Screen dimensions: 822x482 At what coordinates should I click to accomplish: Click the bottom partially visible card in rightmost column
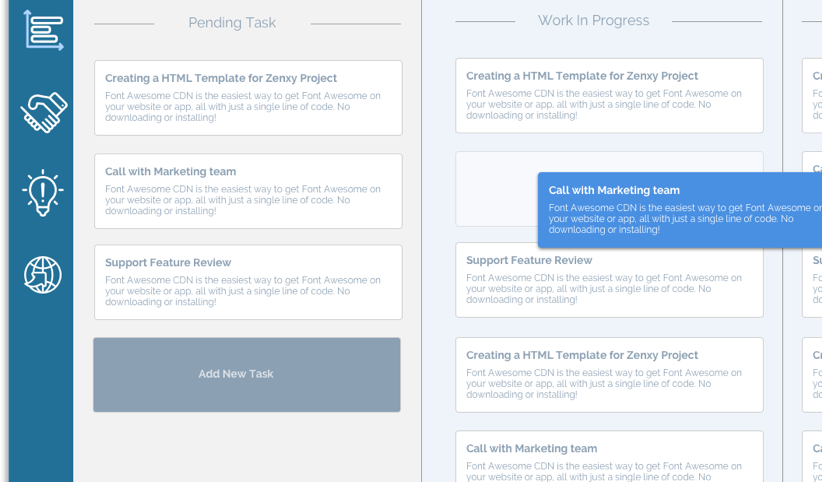[812, 457]
